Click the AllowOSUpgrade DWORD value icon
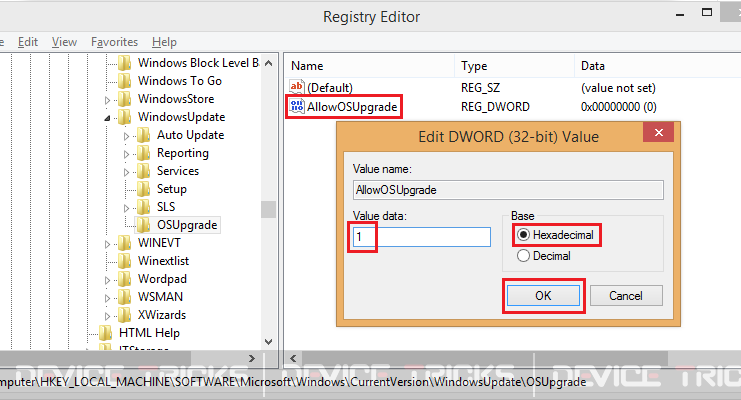This screenshot has height=400, width=741. tap(297, 106)
